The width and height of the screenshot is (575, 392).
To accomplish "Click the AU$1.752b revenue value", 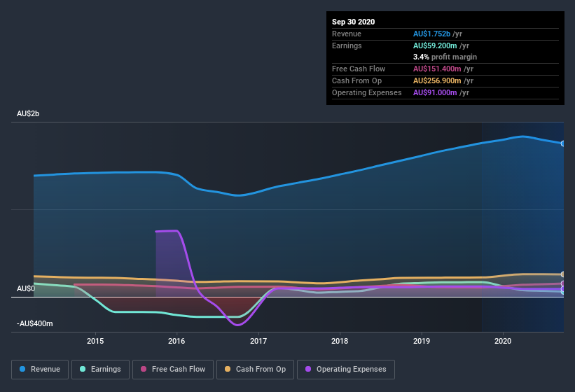I will (x=431, y=34).
